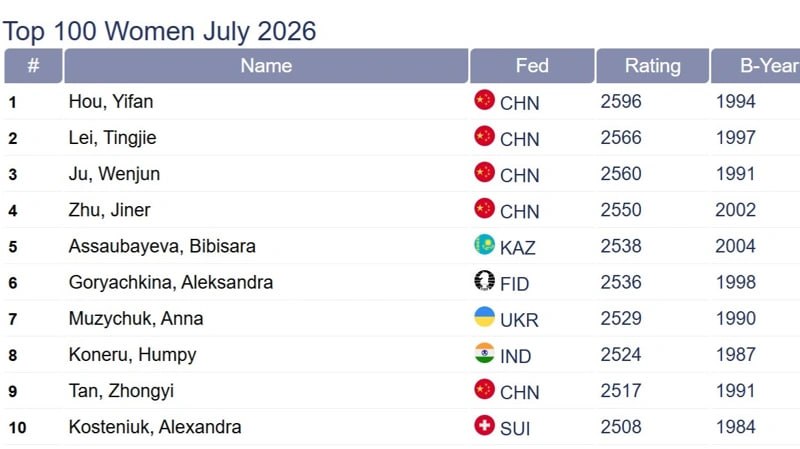Sort table by Name column header

click(266, 66)
